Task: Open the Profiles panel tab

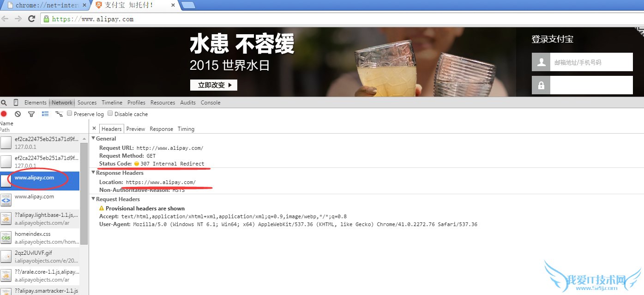Action: tap(136, 103)
